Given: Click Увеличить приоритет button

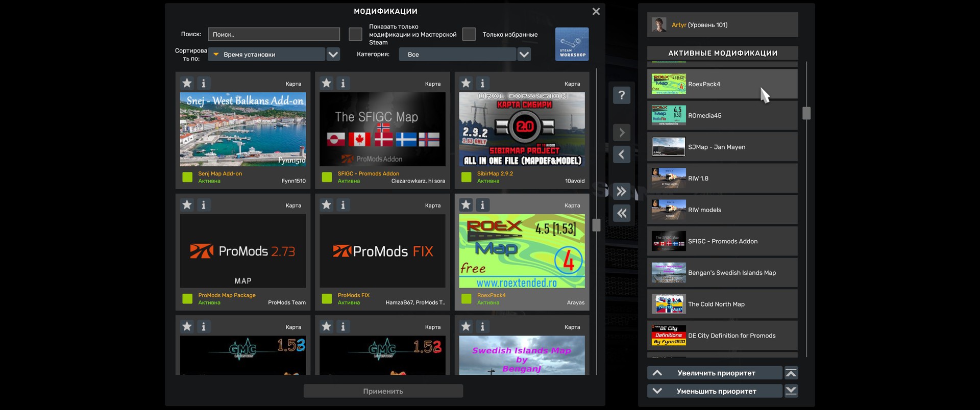Looking at the screenshot, I should click(x=715, y=373).
